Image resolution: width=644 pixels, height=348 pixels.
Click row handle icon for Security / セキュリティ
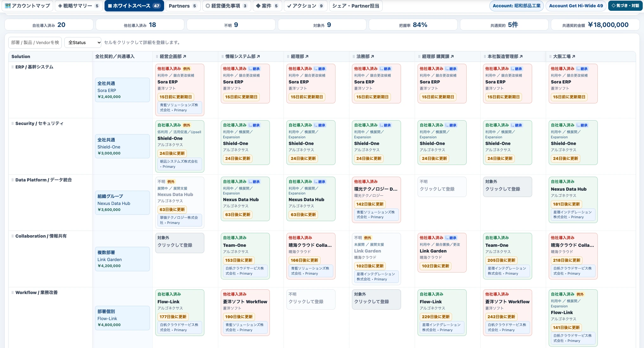pos(13,123)
